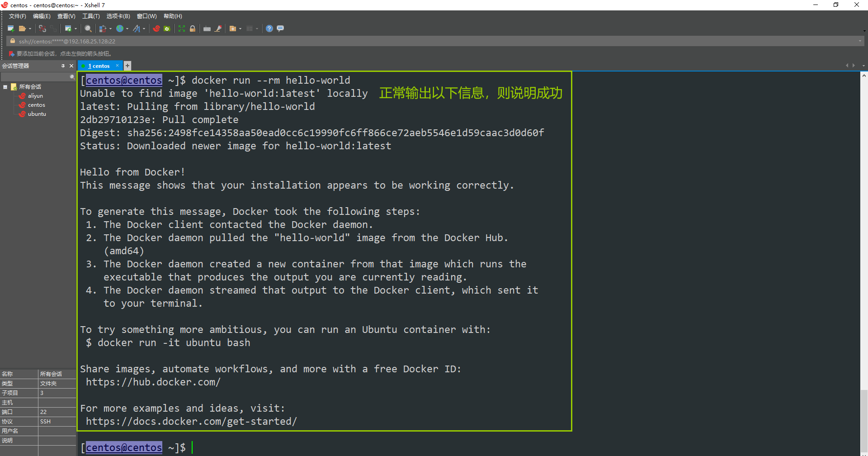
Task: Expand the Open Session dropdown arrow
Action: [30, 28]
